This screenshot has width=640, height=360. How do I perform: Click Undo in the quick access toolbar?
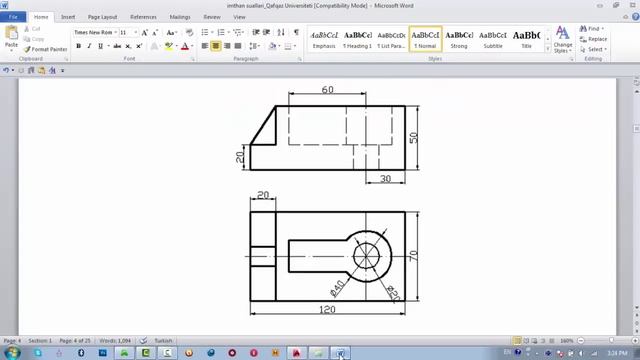(6, 70)
